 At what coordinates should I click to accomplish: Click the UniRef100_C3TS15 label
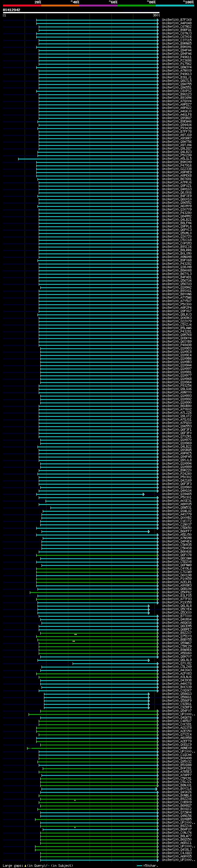point(176,40)
